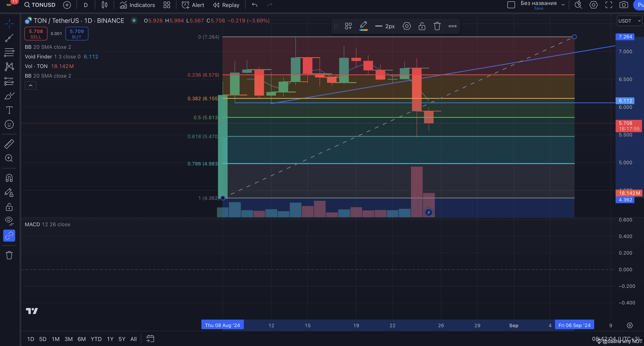
Task: Select the Trend Line drawing tool
Action: (9, 38)
